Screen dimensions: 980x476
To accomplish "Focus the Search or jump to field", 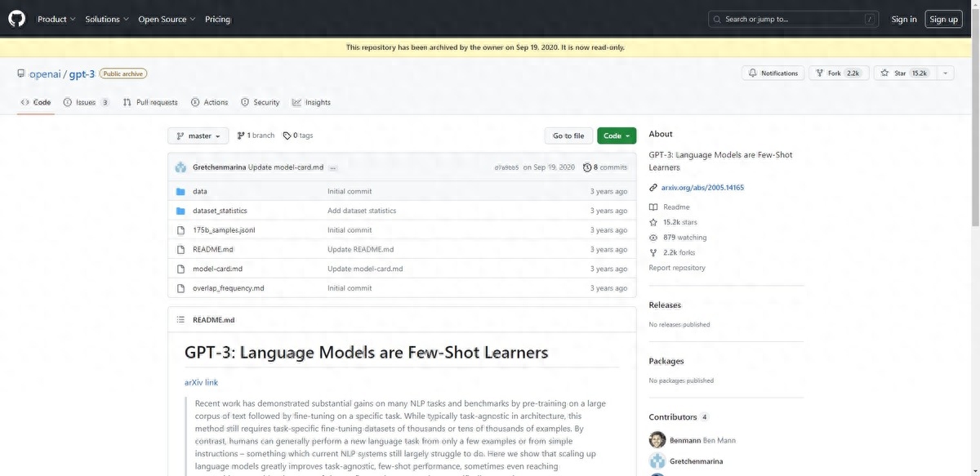I will point(793,19).
